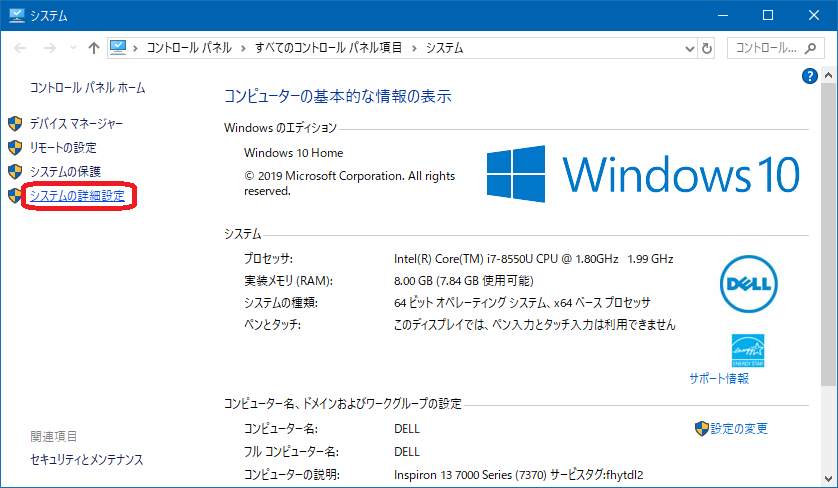838x488 pixels.
Task: Minimize the システム window
Action: click(x=723, y=16)
